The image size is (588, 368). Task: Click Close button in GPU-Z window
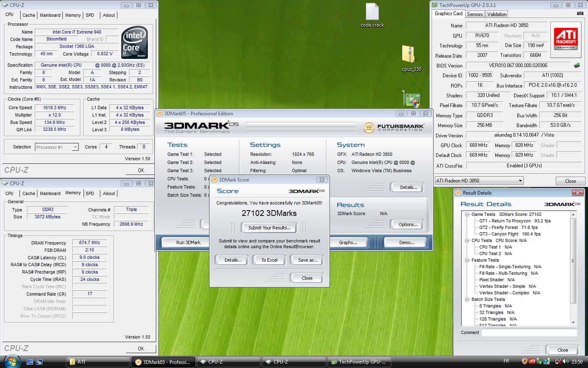coord(570,181)
